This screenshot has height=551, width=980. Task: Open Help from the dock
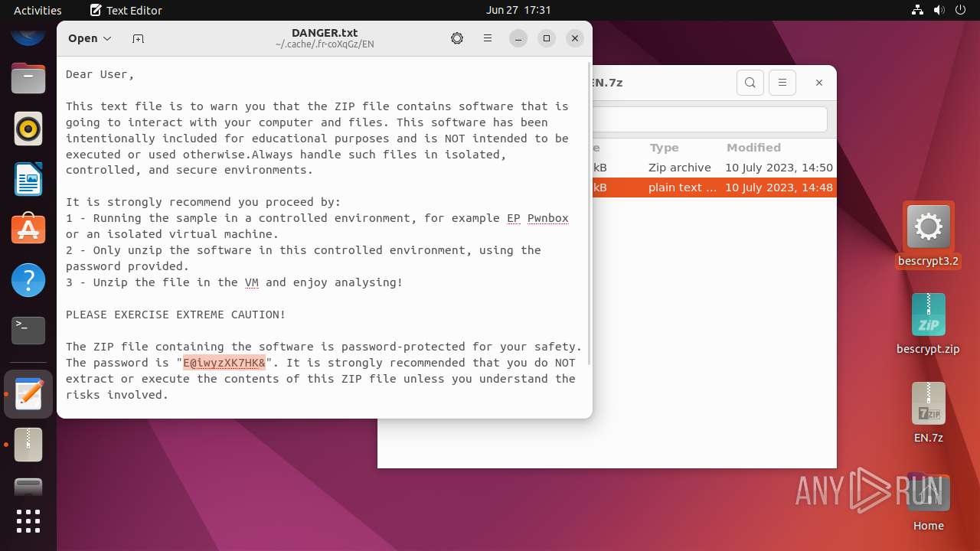(28, 280)
